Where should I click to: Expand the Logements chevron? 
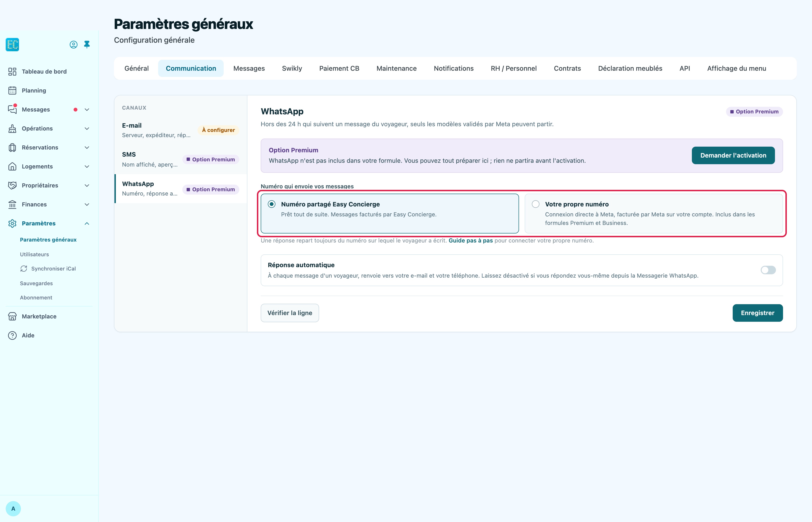click(x=87, y=166)
